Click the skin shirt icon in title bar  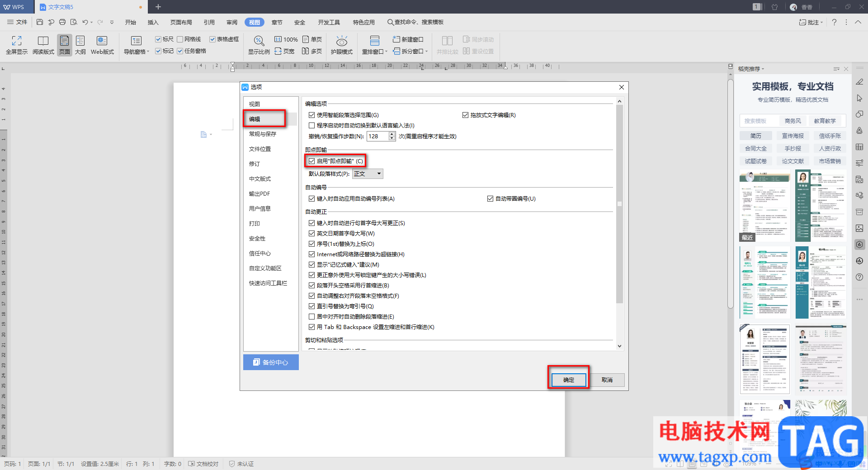[x=774, y=7]
